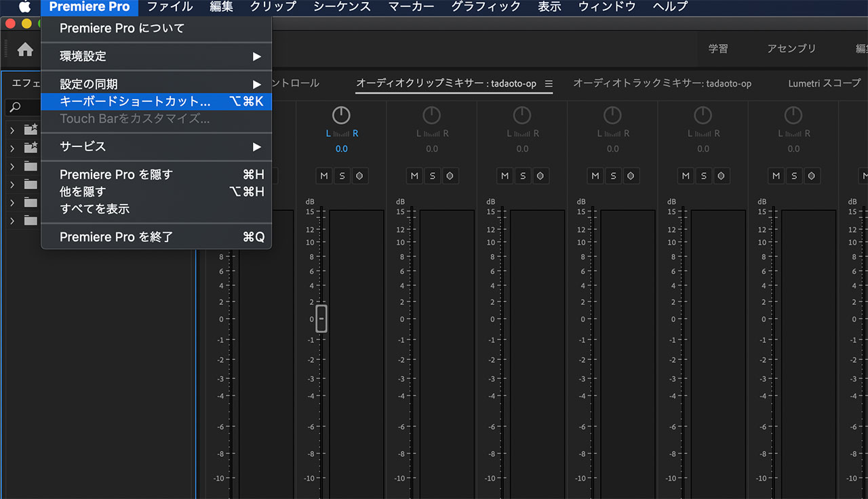868x499 pixels.
Task: Open the ウィンドウ menu
Action: 607,7
